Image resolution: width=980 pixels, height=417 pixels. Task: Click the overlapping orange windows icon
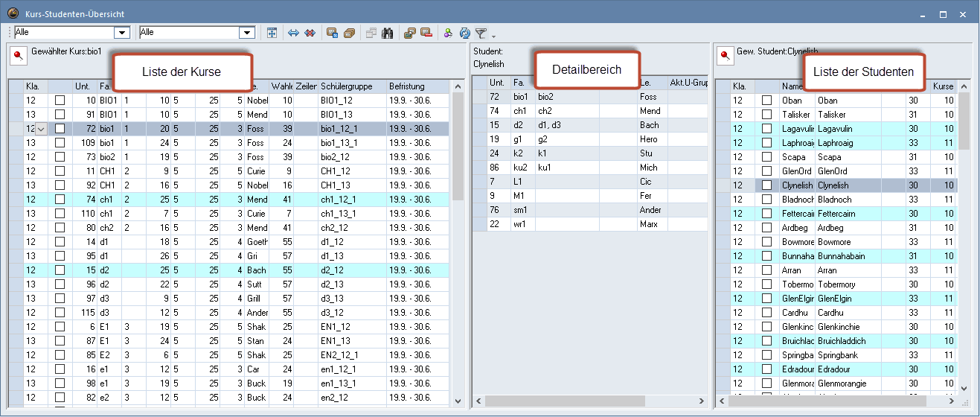(x=410, y=33)
